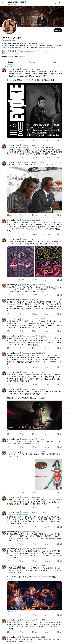Open note.com/drumatrixx link in bio
Screen dimensions: 72x644
pos(28,51)
